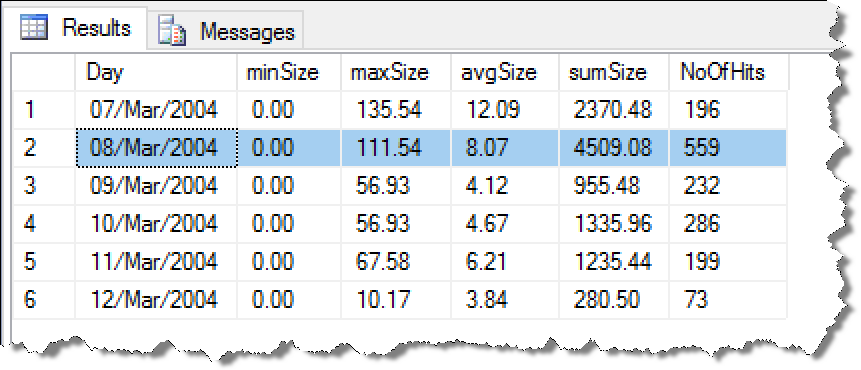The height and width of the screenshot is (370, 861).
Task: Click sumSize value 2370.48
Action: coord(614,110)
